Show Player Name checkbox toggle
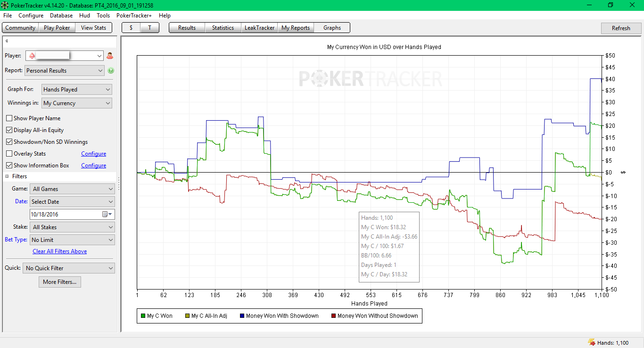 (9, 118)
